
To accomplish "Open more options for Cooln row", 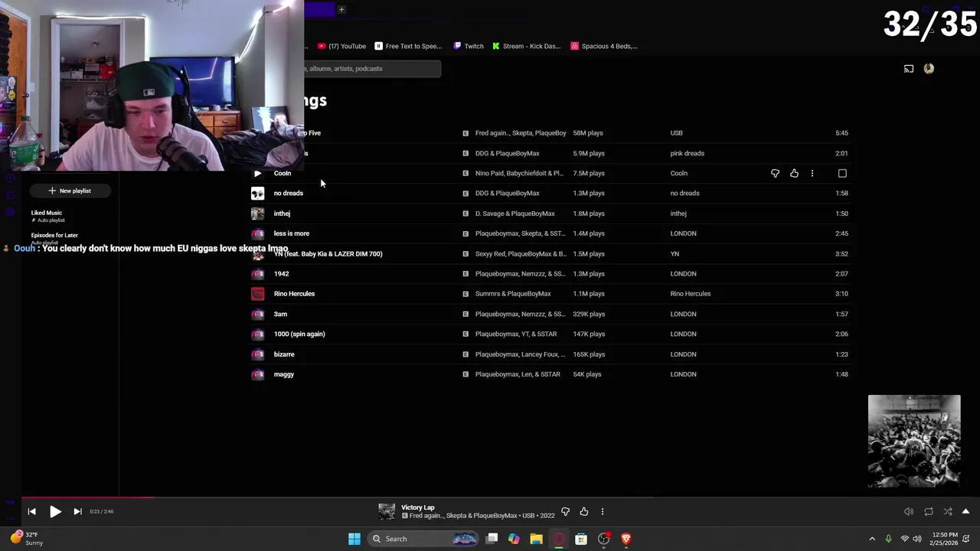I will (x=812, y=174).
